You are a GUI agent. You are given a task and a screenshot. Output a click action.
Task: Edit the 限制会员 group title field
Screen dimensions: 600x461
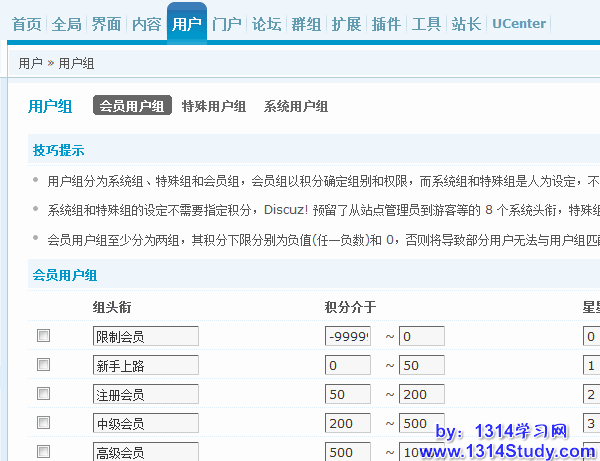(x=145, y=336)
